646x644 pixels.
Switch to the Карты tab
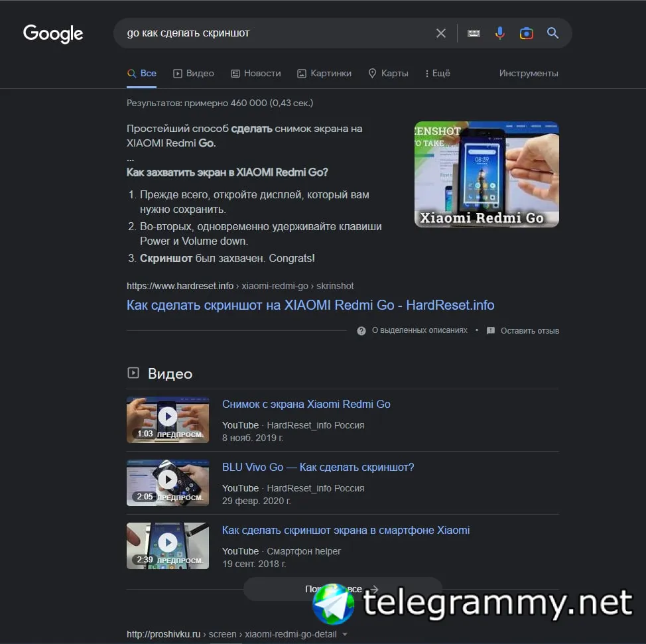388,74
